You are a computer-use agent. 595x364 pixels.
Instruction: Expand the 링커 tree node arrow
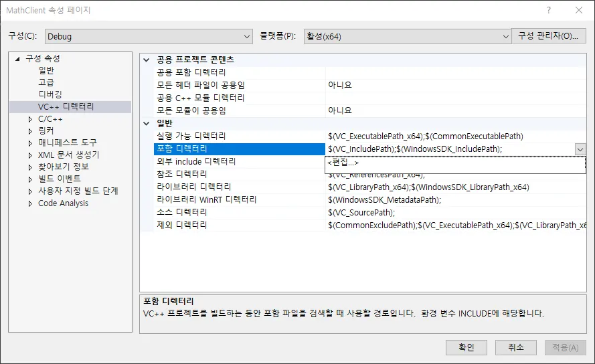click(30, 131)
